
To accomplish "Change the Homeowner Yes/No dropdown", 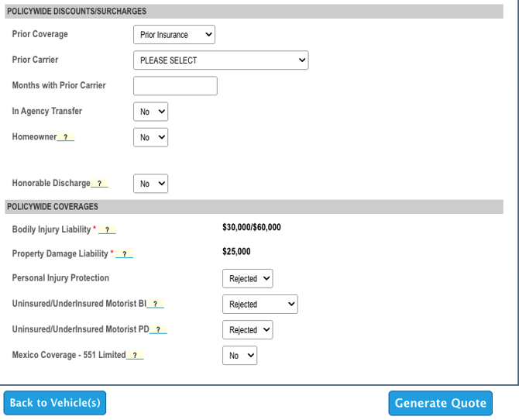I will pyautogui.click(x=150, y=137).
